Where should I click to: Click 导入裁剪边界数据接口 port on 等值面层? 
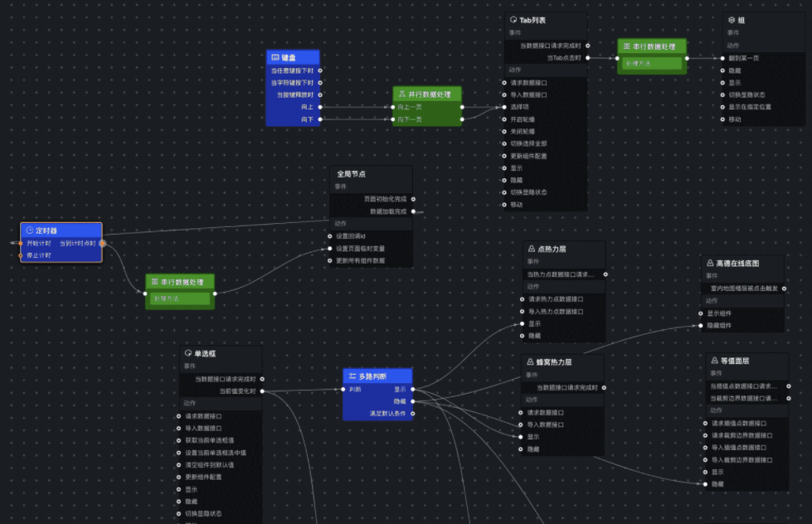(x=705, y=460)
